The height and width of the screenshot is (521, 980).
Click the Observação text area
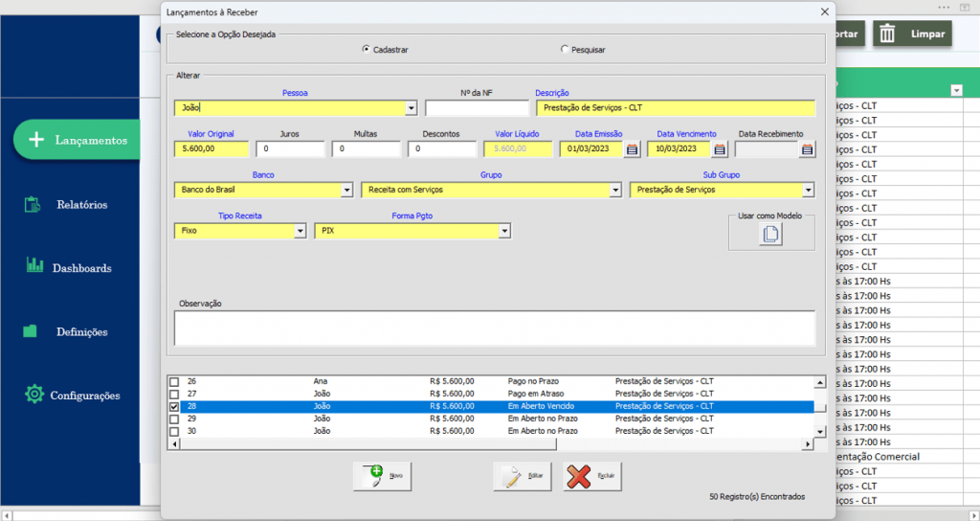click(x=495, y=328)
